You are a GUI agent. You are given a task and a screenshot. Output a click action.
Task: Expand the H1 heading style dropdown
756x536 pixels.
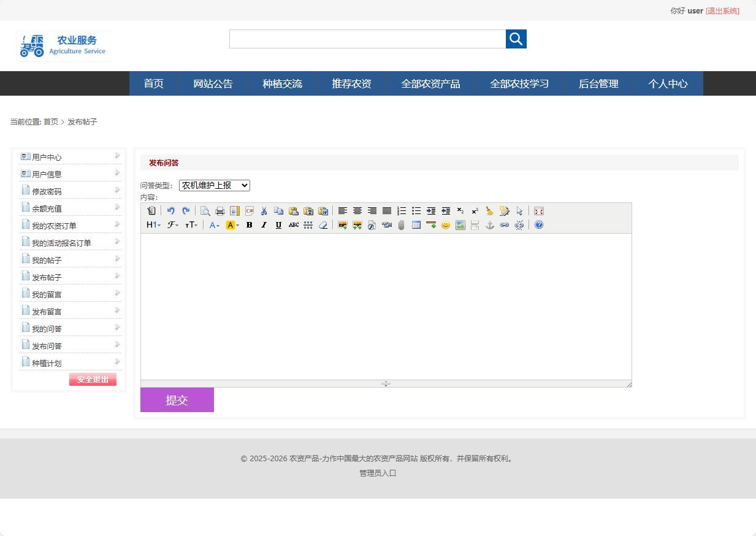[x=151, y=225]
